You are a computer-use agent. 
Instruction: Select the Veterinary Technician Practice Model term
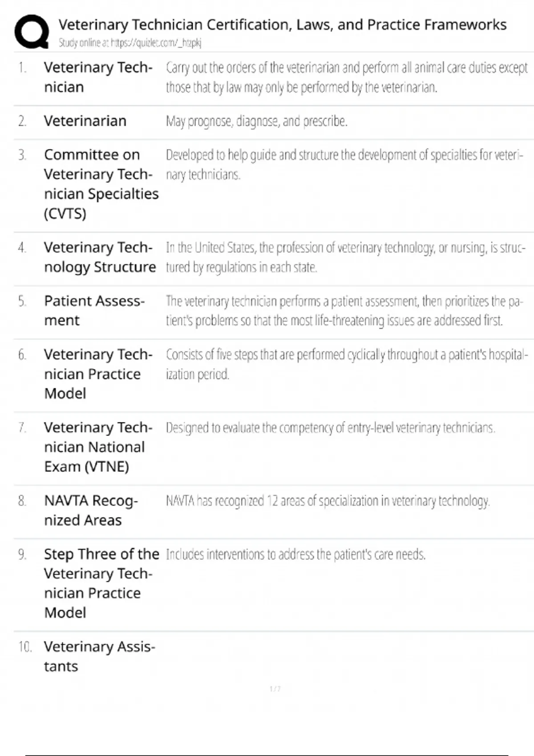[98, 374]
